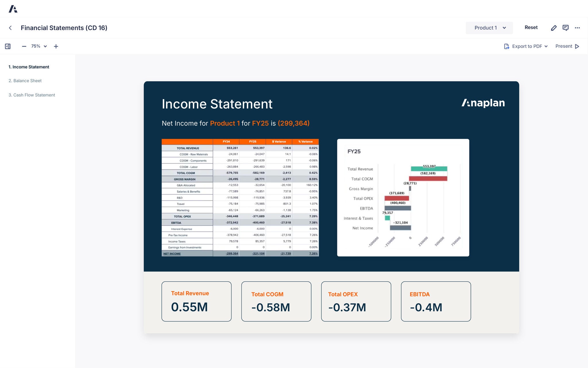Click Export to PDF
The image size is (588, 368).
pos(527,46)
